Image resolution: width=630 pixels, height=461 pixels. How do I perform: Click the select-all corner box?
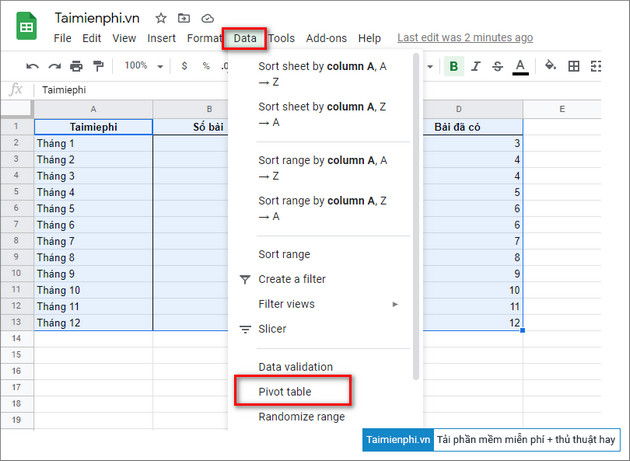pos(16,109)
